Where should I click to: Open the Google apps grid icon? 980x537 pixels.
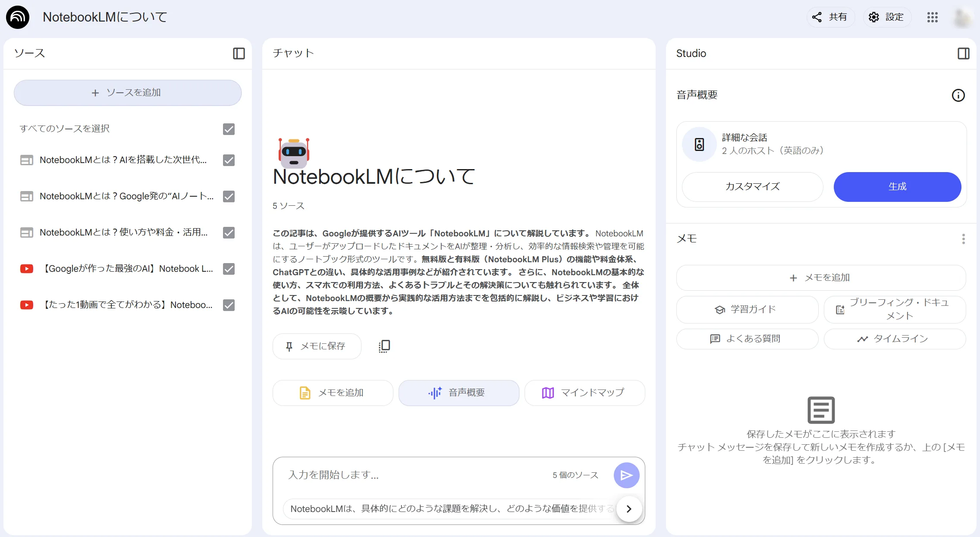click(933, 17)
